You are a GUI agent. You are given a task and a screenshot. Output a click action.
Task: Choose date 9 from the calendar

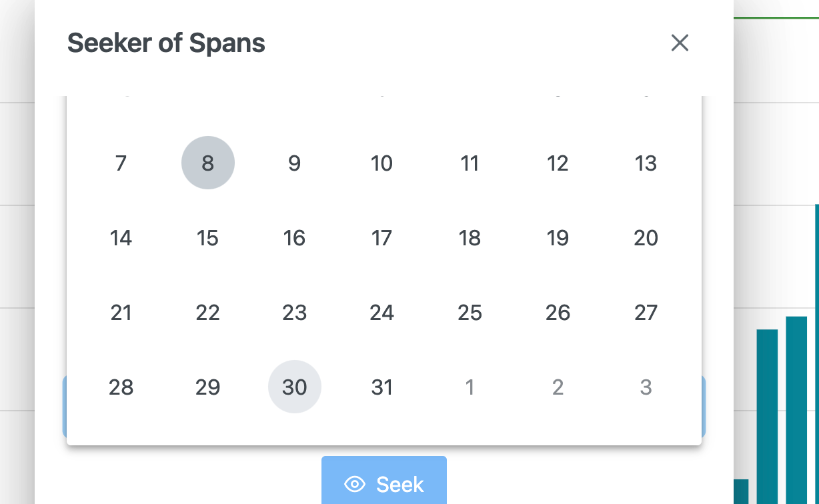(295, 163)
